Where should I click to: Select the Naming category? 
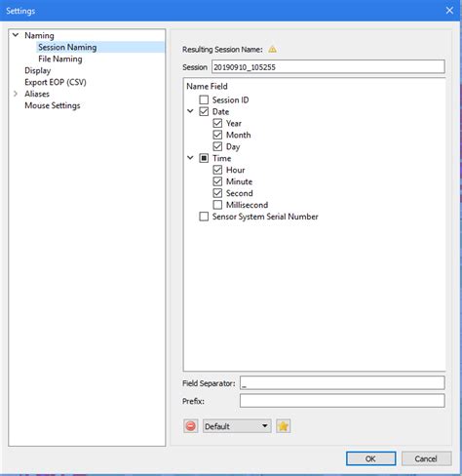(x=39, y=35)
